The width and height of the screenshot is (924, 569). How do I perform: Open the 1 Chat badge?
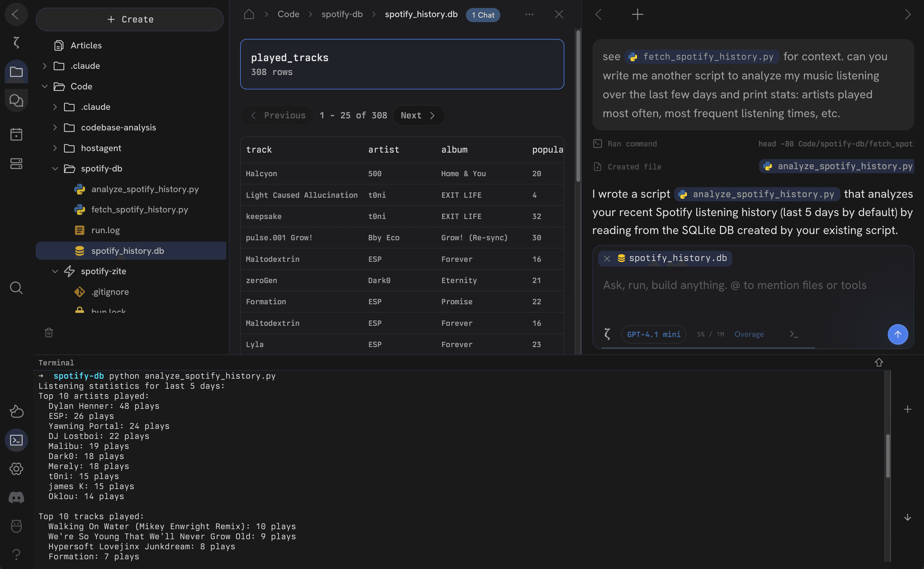tap(483, 15)
